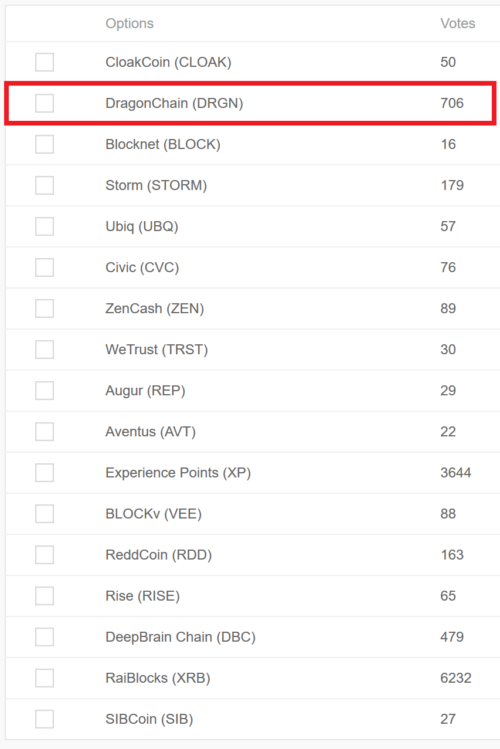Viewport: 500px width, 749px height.
Task: Tick the RaiBlocks (XRB) checkbox
Action: [44, 678]
